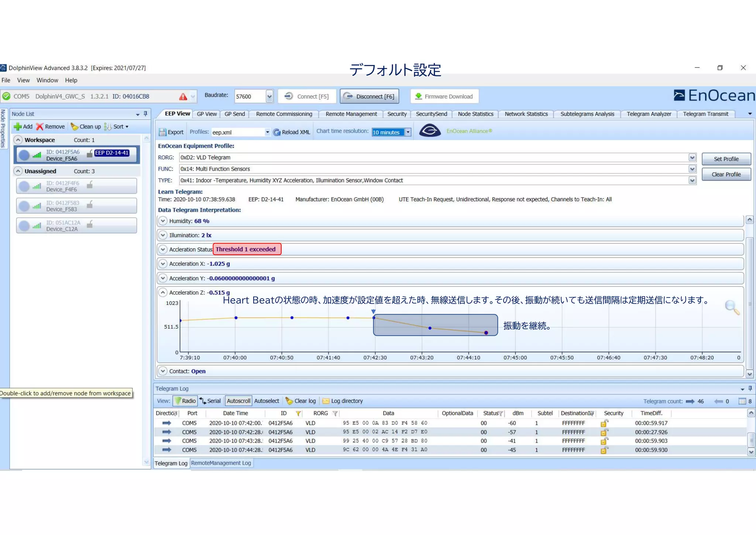Switch to the GP View tab
The width and height of the screenshot is (756, 535).
tap(207, 114)
